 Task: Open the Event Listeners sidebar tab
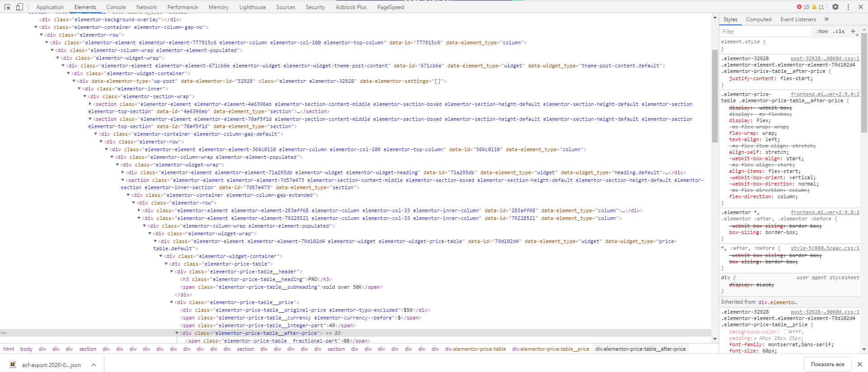(798, 19)
